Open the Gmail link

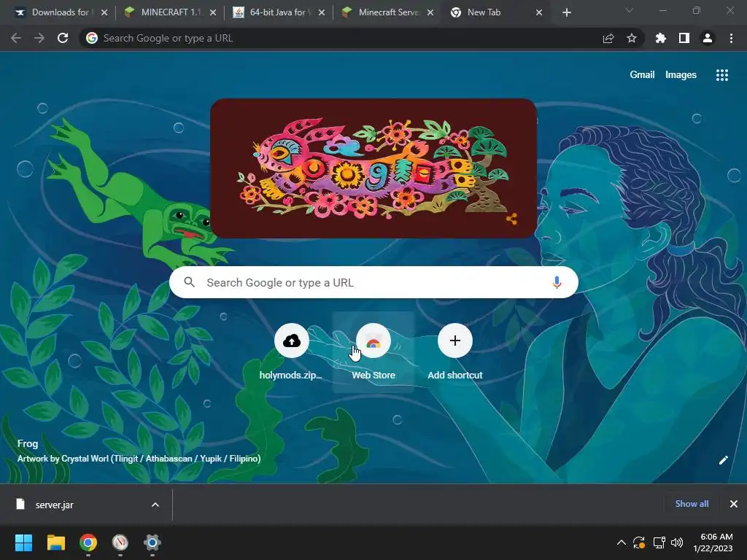(642, 75)
